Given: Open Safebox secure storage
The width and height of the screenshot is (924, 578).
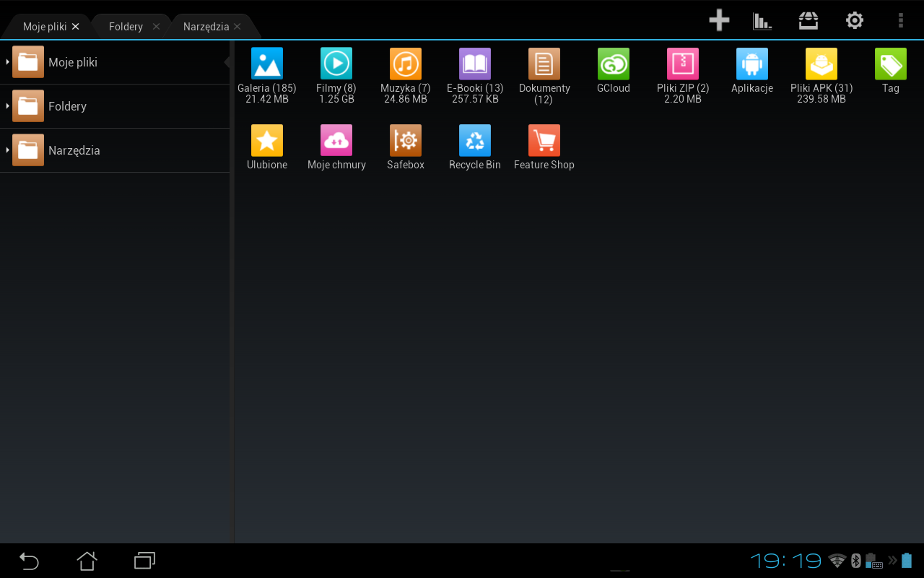Looking at the screenshot, I should click(x=405, y=140).
